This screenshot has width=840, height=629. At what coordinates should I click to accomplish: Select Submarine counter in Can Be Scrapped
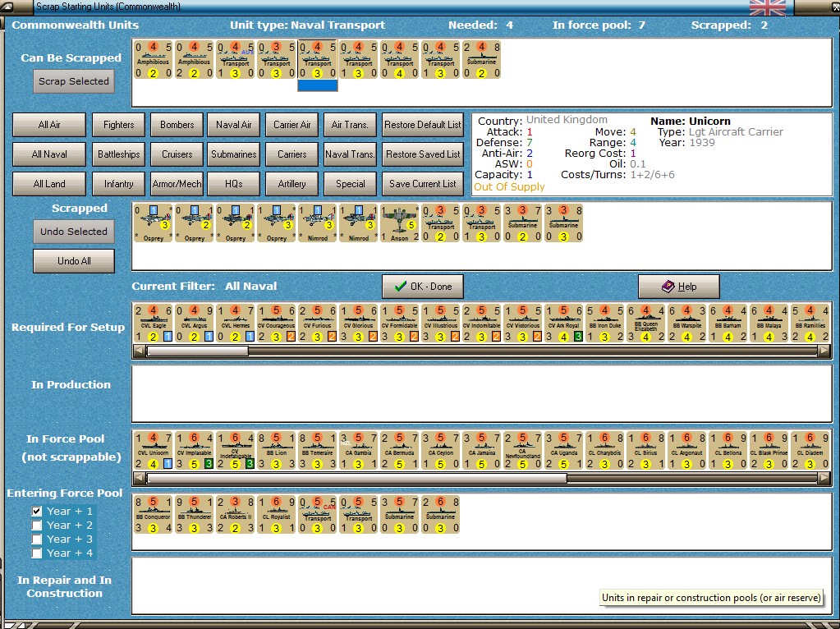coord(482,60)
